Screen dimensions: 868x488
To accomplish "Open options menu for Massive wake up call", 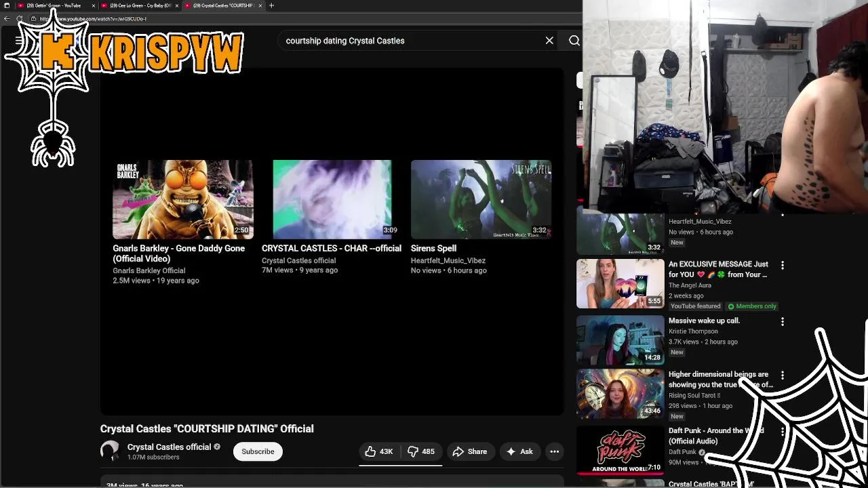I will (x=783, y=321).
